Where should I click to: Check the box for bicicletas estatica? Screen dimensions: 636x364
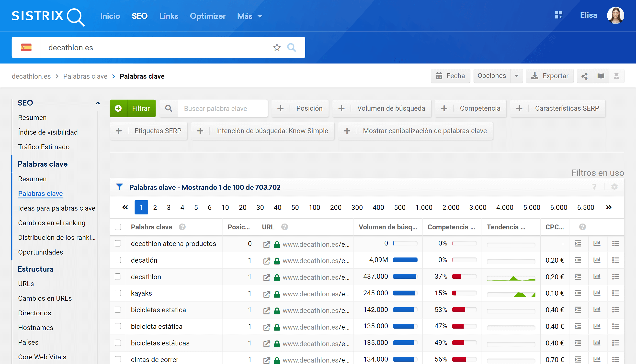click(x=118, y=310)
